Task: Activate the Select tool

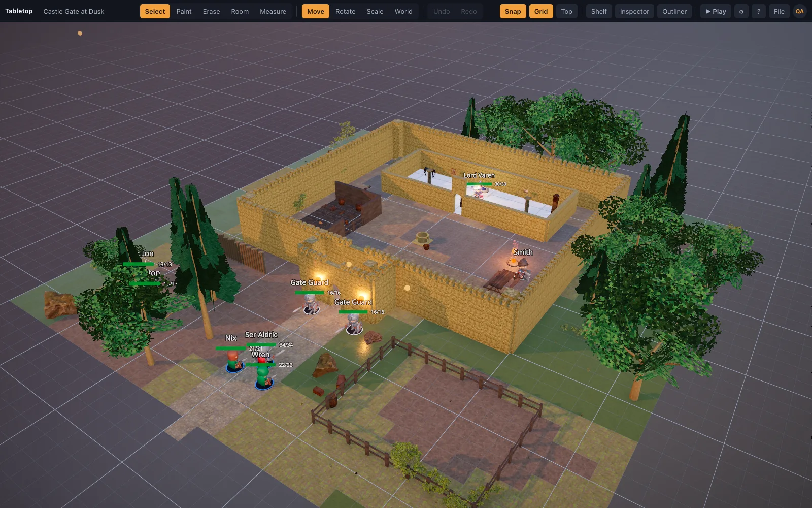Action: pos(155,11)
